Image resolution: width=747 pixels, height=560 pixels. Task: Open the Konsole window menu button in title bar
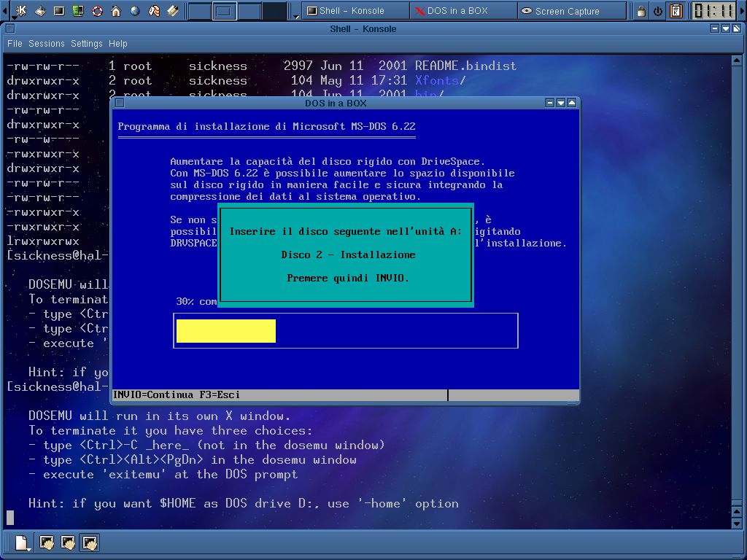point(10,28)
